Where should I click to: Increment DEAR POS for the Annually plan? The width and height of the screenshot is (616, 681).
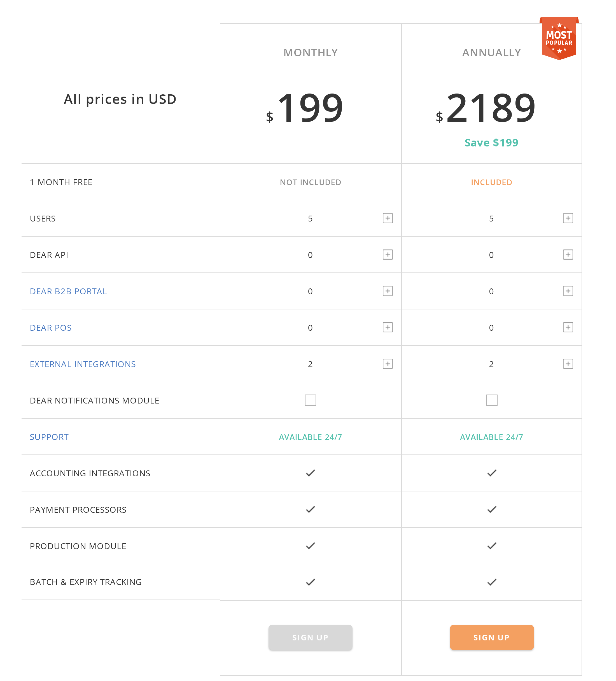tap(569, 327)
